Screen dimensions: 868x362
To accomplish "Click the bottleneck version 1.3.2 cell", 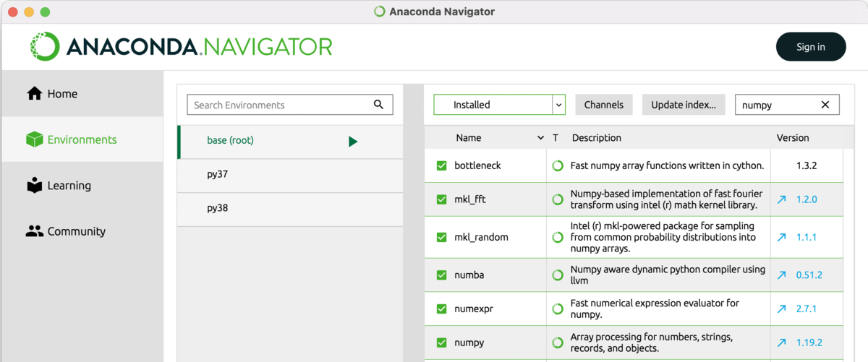I will pos(807,165).
